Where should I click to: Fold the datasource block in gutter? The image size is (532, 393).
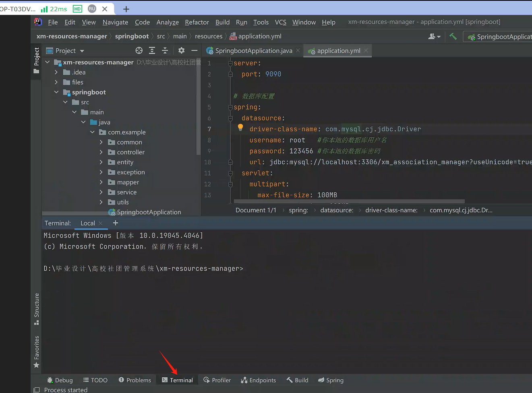coord(230,118)
